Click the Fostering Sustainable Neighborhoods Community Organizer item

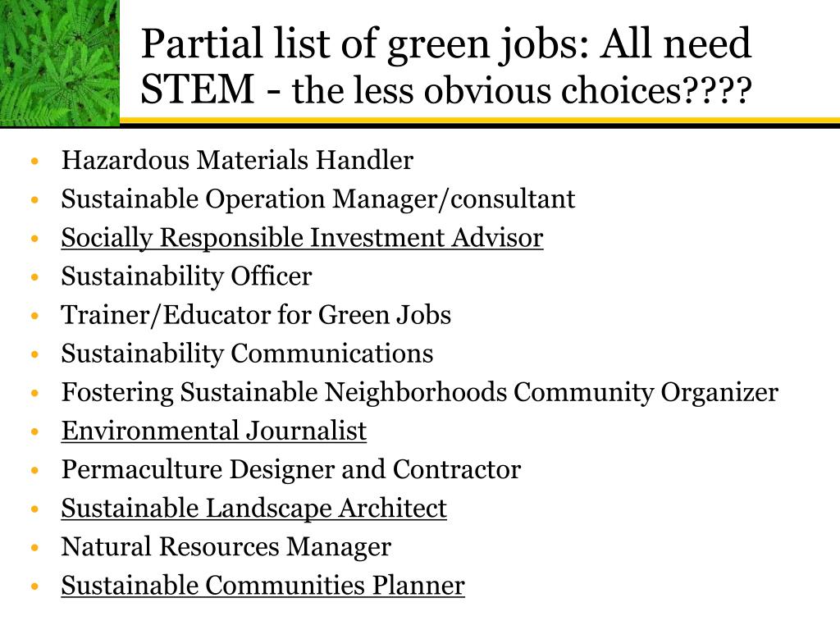pos(419,391)
